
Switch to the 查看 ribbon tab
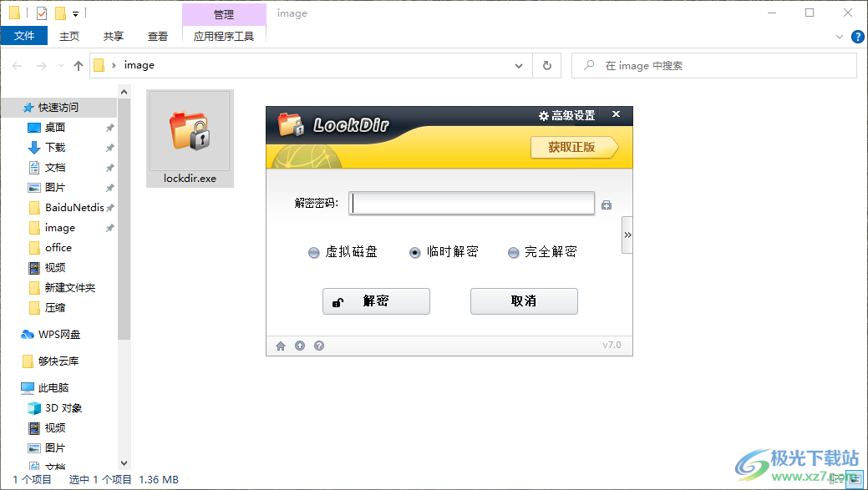point(158,36)
